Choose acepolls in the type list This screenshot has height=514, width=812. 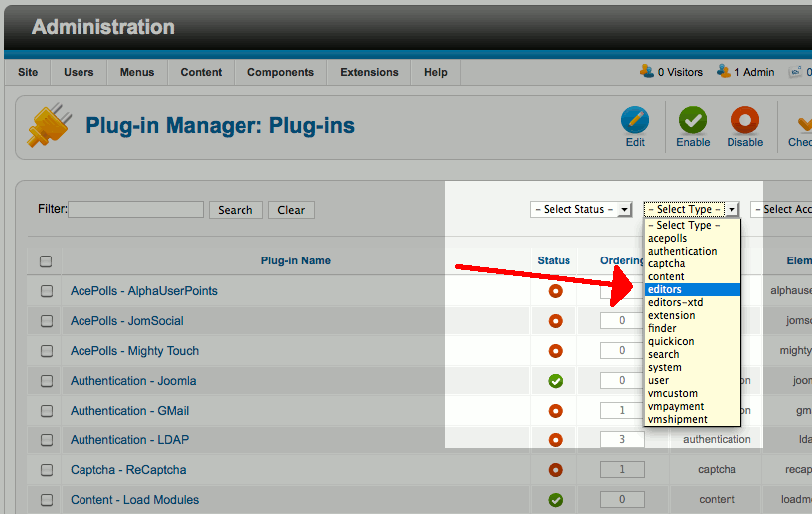[x=693, y=238]
